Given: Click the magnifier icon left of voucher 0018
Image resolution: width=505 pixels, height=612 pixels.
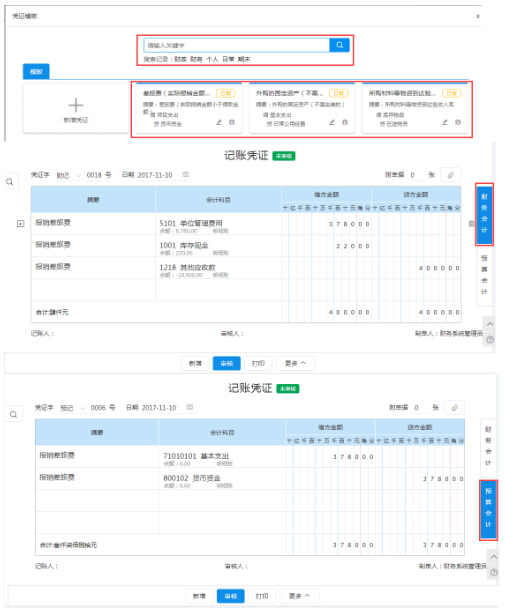Looking at the screenshot, I should 10,181.
